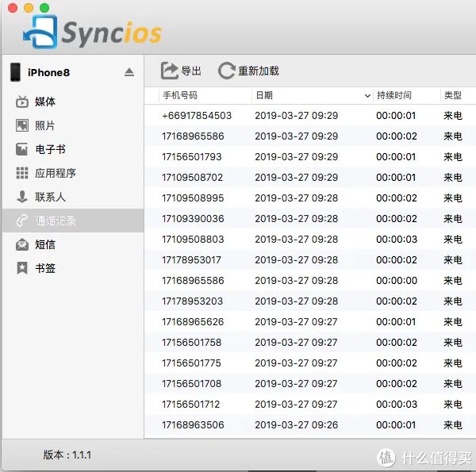Sort by the 手机号码 column header

[x=180, y=95]
